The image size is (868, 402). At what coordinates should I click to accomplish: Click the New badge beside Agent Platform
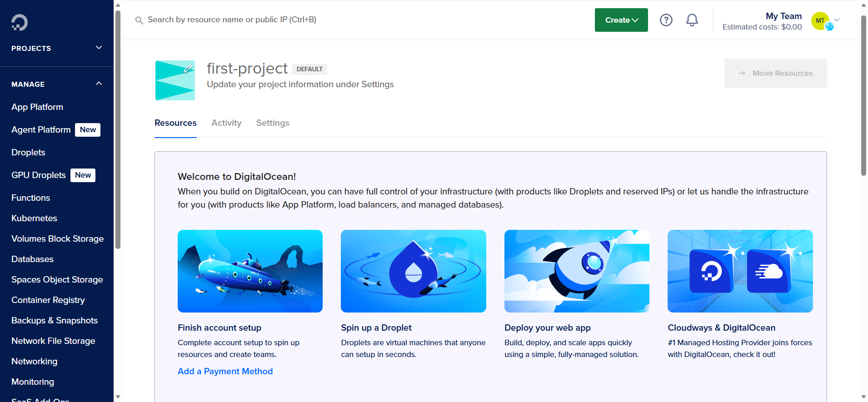pos(88,129)
